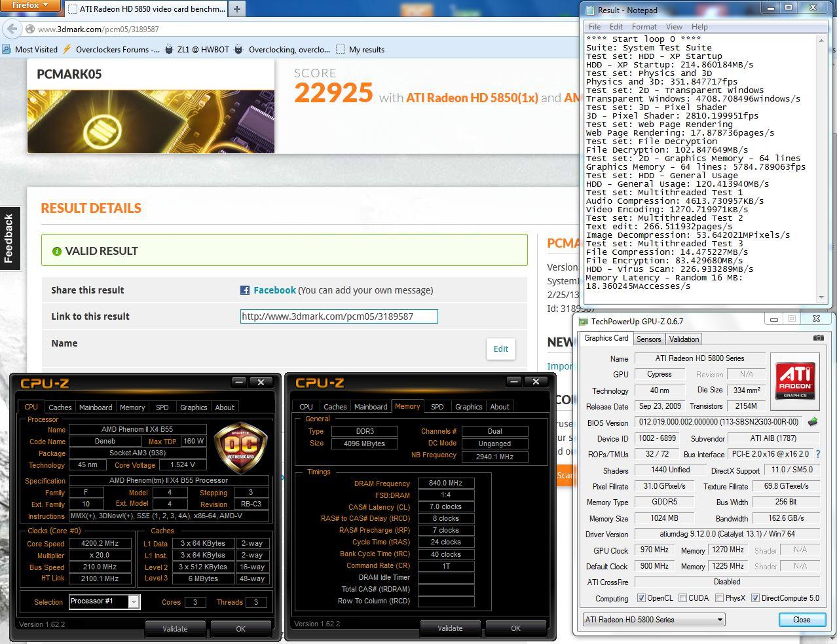Click the Facebook share link
837x644 pixels.
point(274,290)
